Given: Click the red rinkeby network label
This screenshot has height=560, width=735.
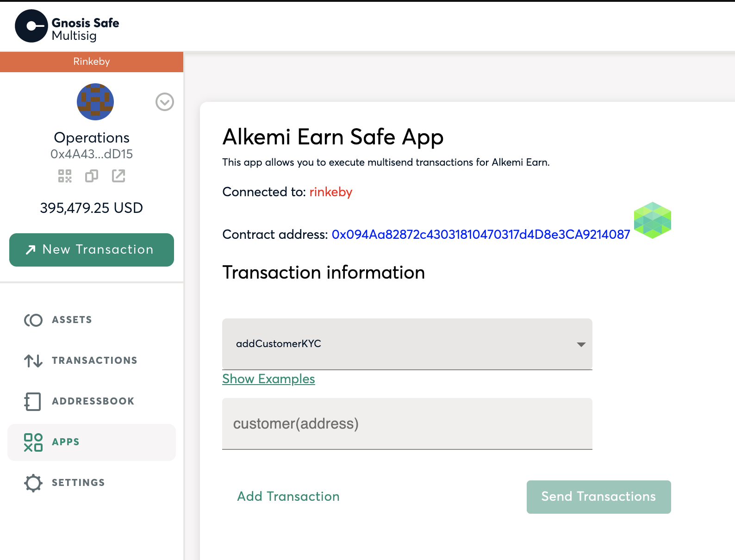Looking at the screenshot, I should pyautogui.click(x=331, y=192).
